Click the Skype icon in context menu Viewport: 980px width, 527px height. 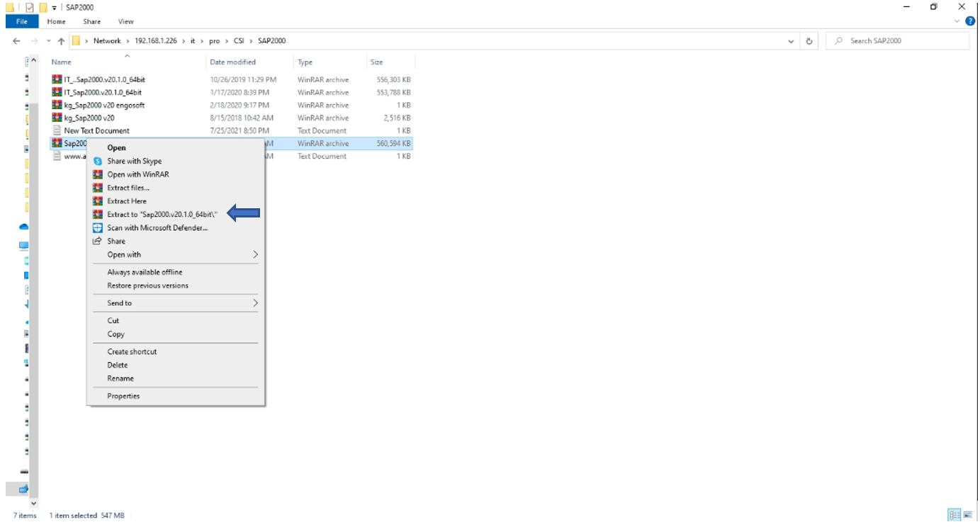(x=98, y=161)
